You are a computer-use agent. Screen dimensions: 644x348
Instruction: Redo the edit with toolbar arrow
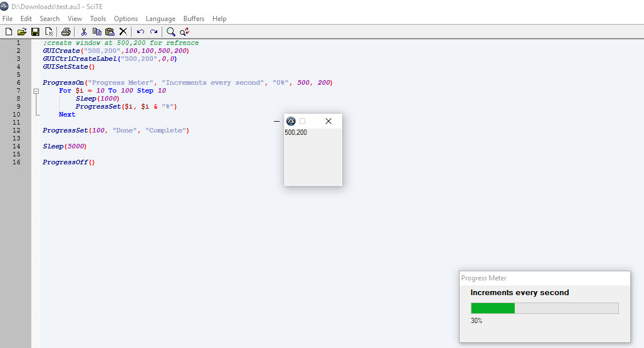(x=154, y=32)
